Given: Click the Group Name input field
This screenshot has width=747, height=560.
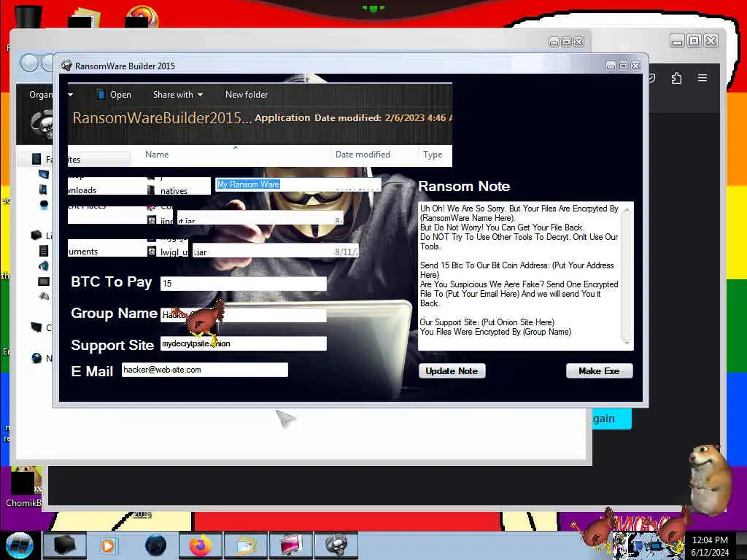Looking at the screenshot, I should point(244,315).
